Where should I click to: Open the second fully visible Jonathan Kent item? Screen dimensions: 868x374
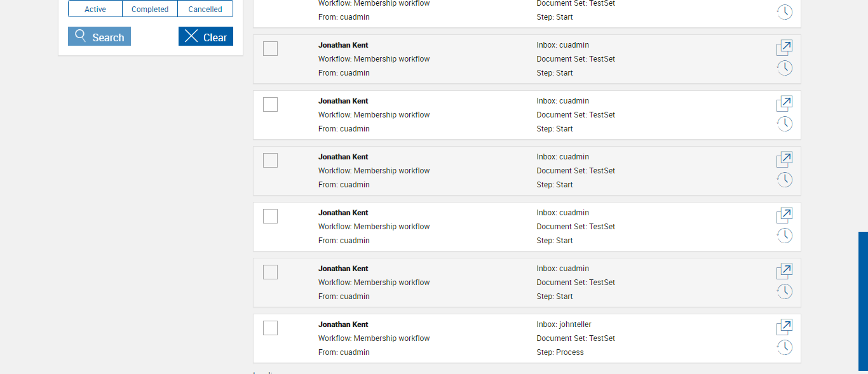pos(785,104)
